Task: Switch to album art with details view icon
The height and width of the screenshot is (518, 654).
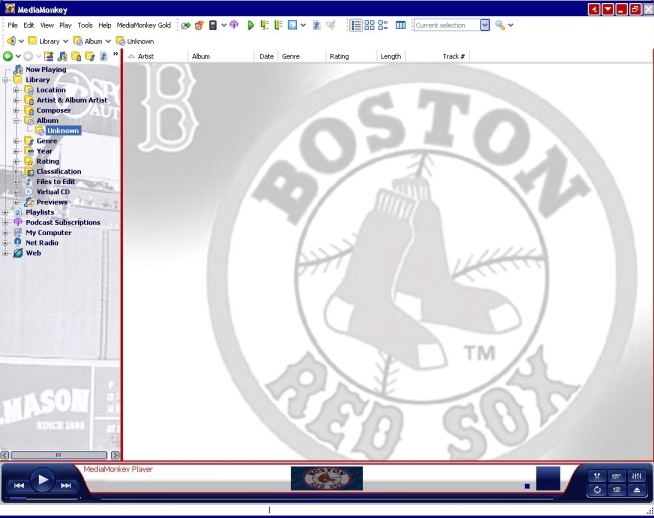Action: tap(383, 25)
